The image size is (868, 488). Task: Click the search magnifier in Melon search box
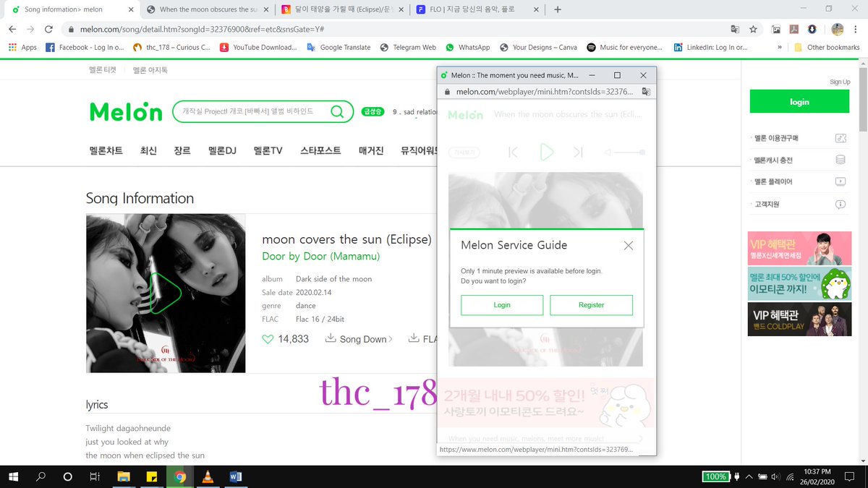click(337, 111)
